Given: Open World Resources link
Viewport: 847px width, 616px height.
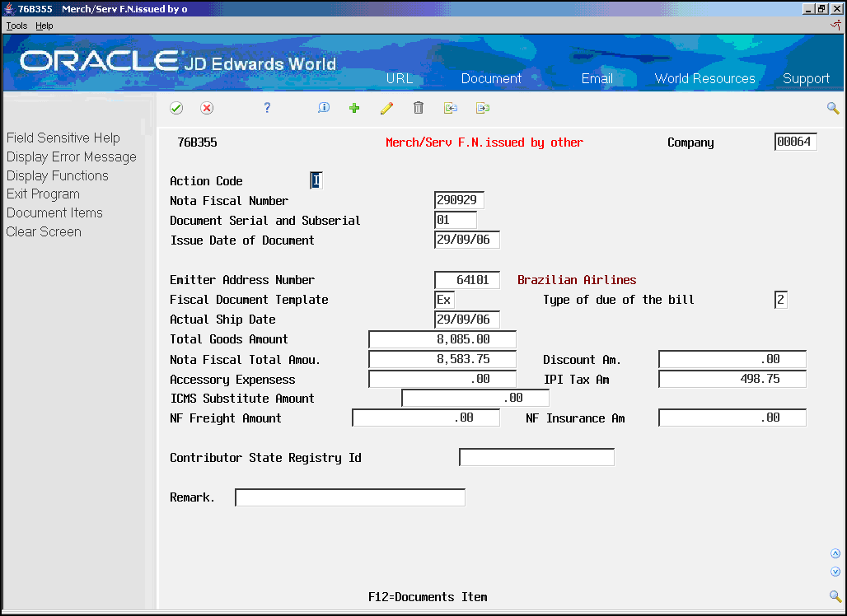Looking at the screenshot, I should [705, 78].
